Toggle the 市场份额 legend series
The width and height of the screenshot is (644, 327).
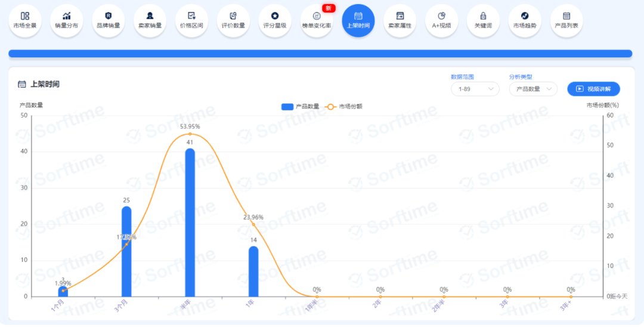[343, 107]
